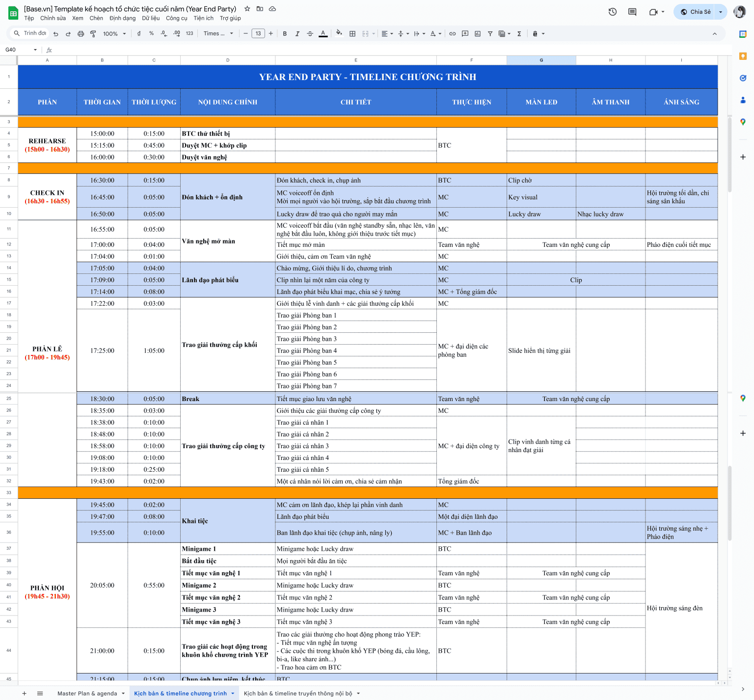Open the Định dạng menu
The image size is (754, 700).
click(x=122, y=18)
